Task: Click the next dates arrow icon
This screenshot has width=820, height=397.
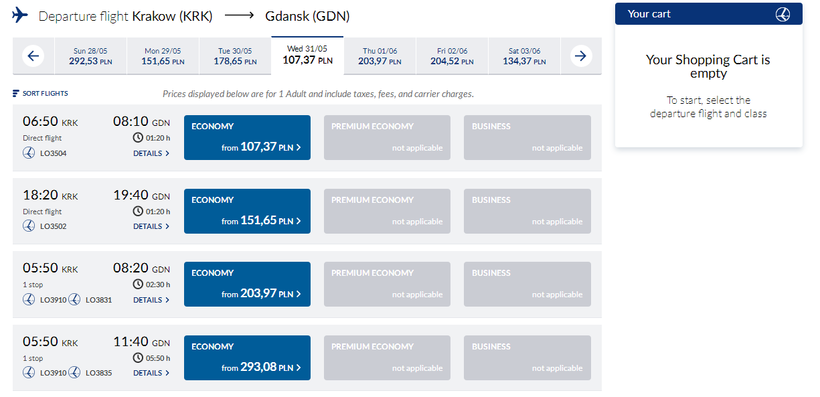Action: [581, 55]
